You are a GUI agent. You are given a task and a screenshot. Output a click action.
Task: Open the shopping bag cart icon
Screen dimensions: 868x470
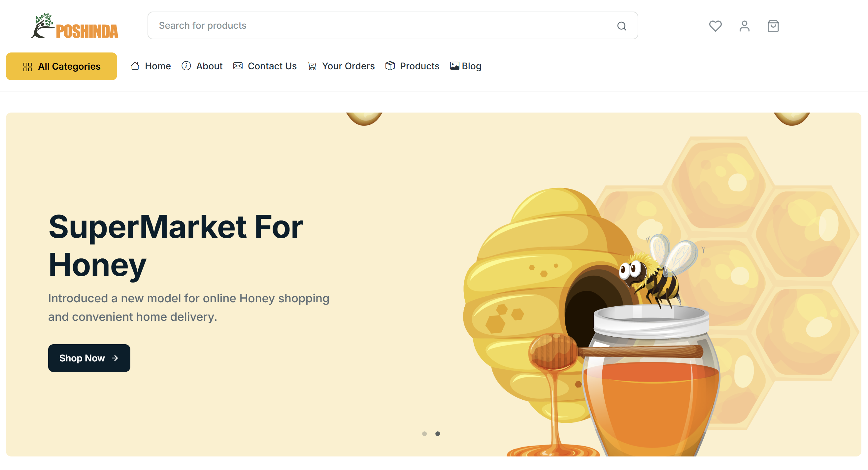point(773,26)
